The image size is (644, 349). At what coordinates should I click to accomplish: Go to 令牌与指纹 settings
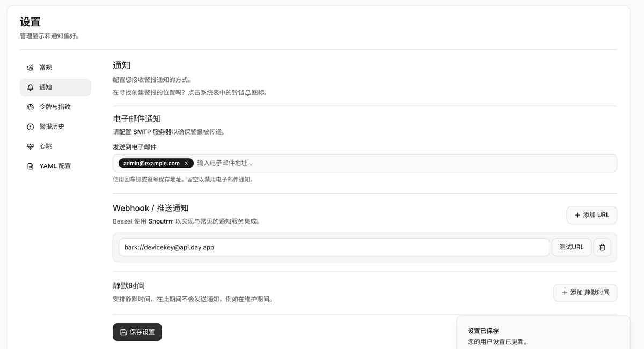click(55, 107)
